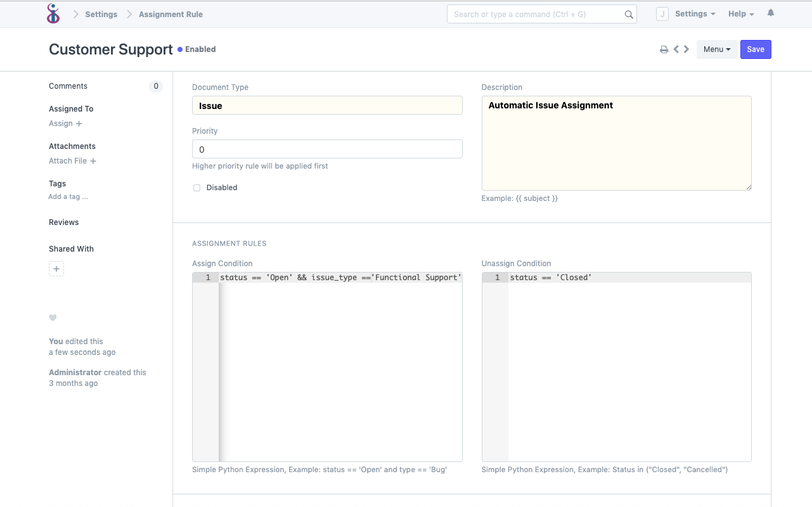The image size is (812, 507).
Task: Save the Customer Support rule
Action: (756, 49)
